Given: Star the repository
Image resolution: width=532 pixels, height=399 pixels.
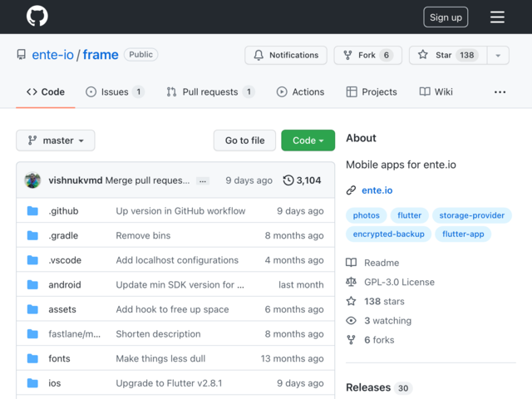Looking at the screenshot, I should click(448, 55).
